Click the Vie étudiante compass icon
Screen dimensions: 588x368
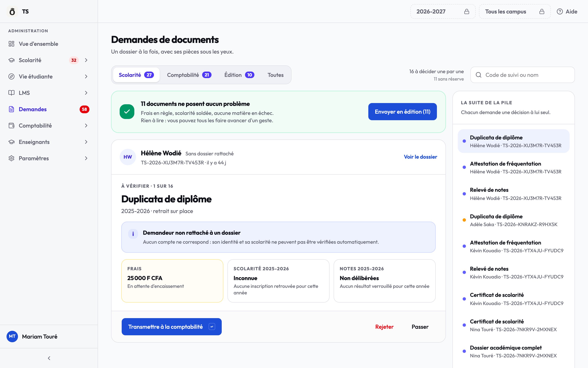point(11,76)
